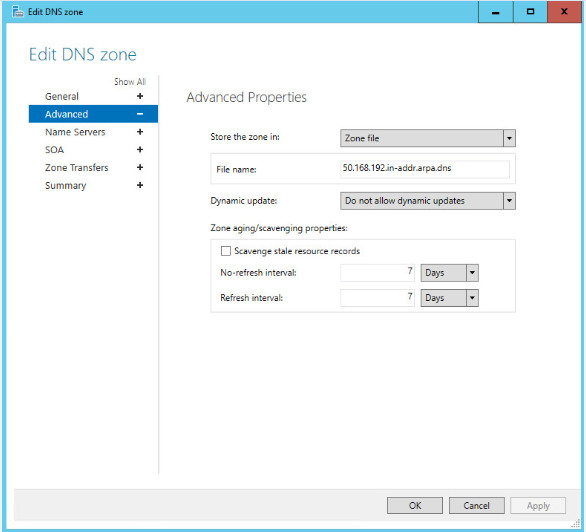This screenshot has width=586, height=532.
Task: Close the Edit DNS zone window
Action: [x=564, y=12]
